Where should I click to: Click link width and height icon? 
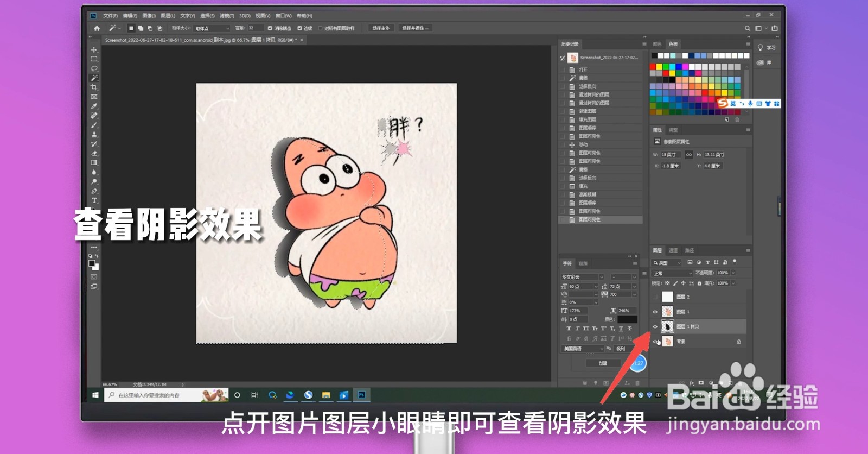pos(688,155)
